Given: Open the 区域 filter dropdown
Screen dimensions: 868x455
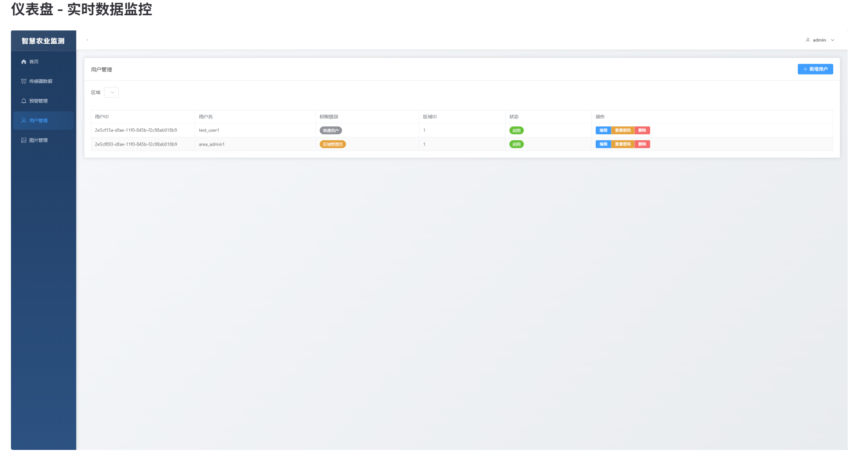Looking at the screenshot, I should tap(111, 92).
